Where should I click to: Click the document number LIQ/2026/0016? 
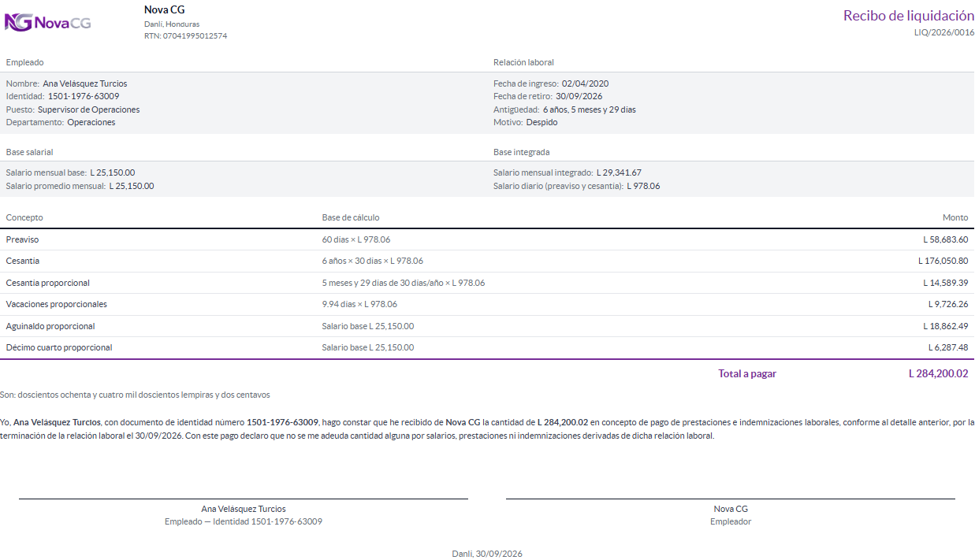944,32
